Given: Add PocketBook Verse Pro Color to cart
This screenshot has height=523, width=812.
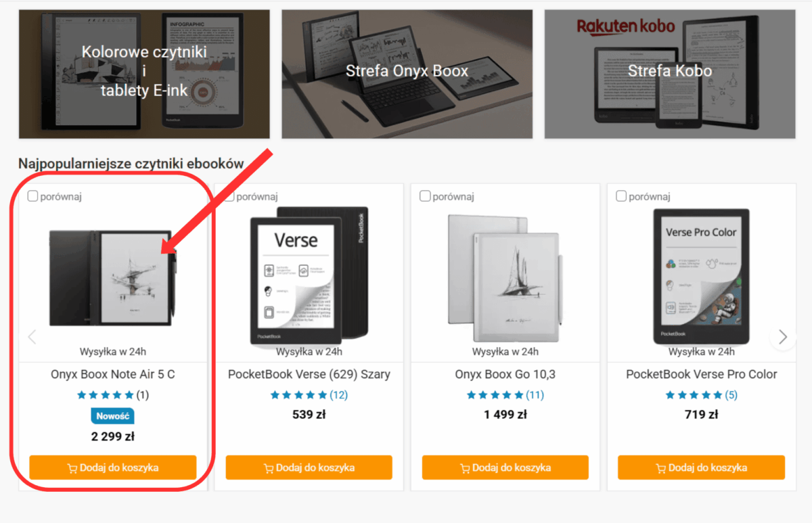Looking at the screenshot, I should click(x=702, y=468).
